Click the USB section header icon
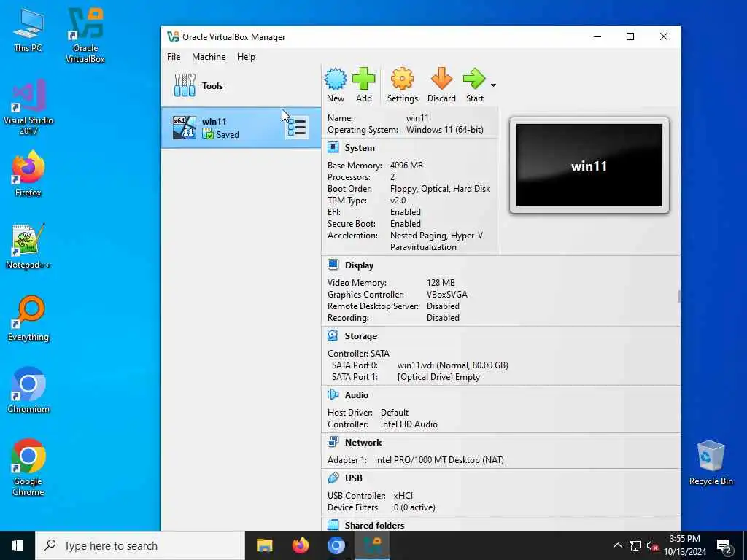Viewport: 747px width, 560px height. coord(333,478)
